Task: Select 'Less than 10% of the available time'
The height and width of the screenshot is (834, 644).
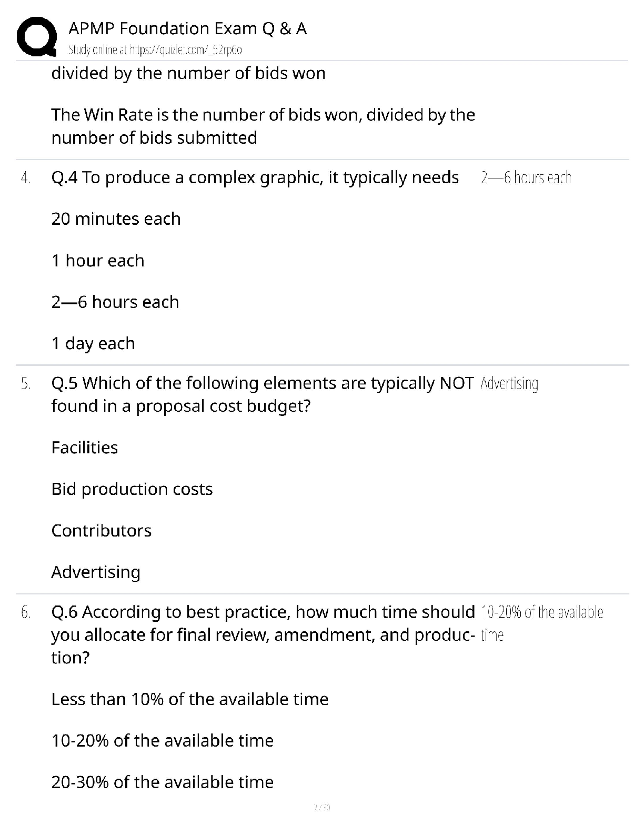Action: [x=190, y=699]
